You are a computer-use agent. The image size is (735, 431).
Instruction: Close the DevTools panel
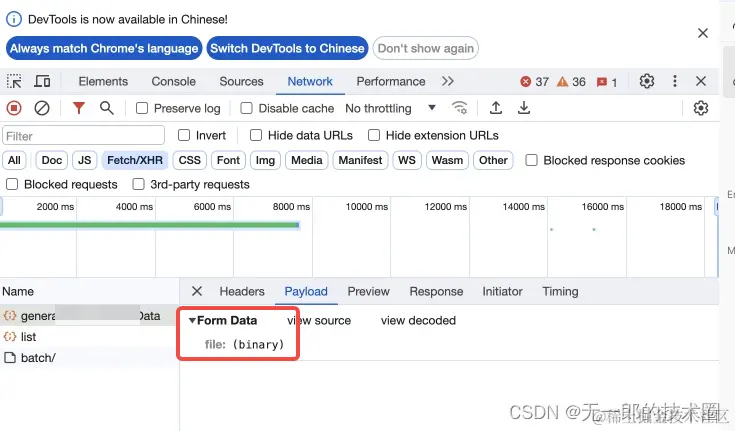pyautogui.click(x=701, y=81)
